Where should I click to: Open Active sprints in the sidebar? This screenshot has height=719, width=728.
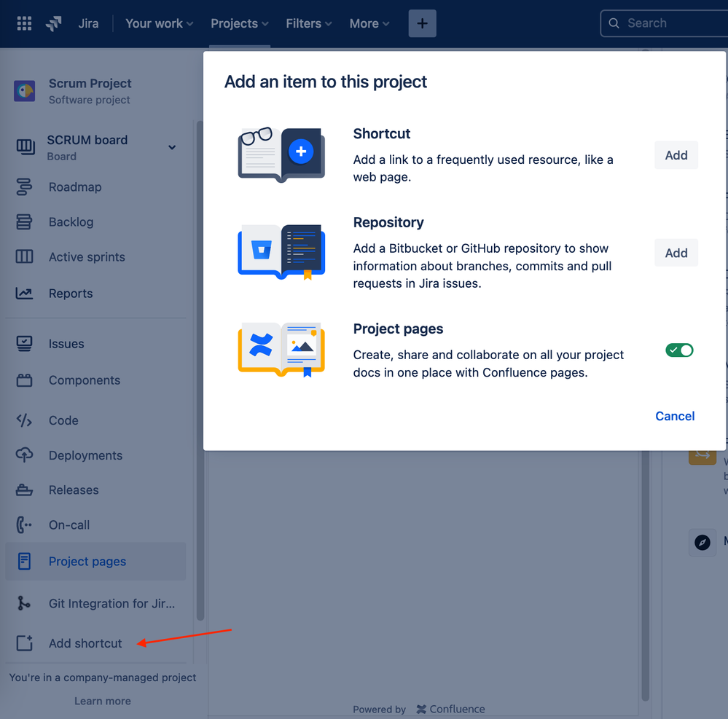tap(95, 256)
